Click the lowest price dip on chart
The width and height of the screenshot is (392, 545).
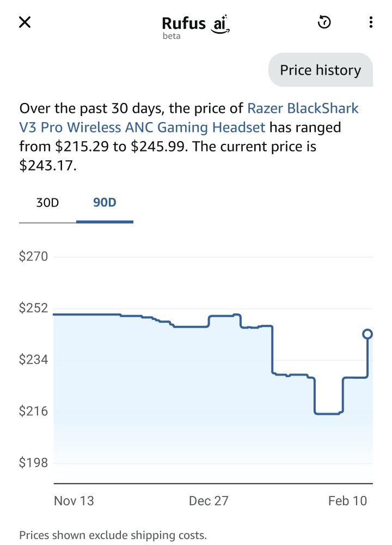tap(328, 413)
